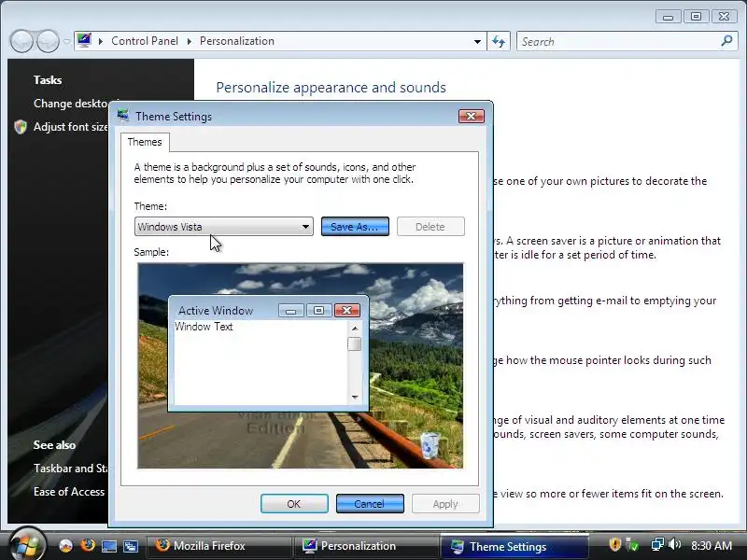Click into the Search field

(x=619, y=41)
